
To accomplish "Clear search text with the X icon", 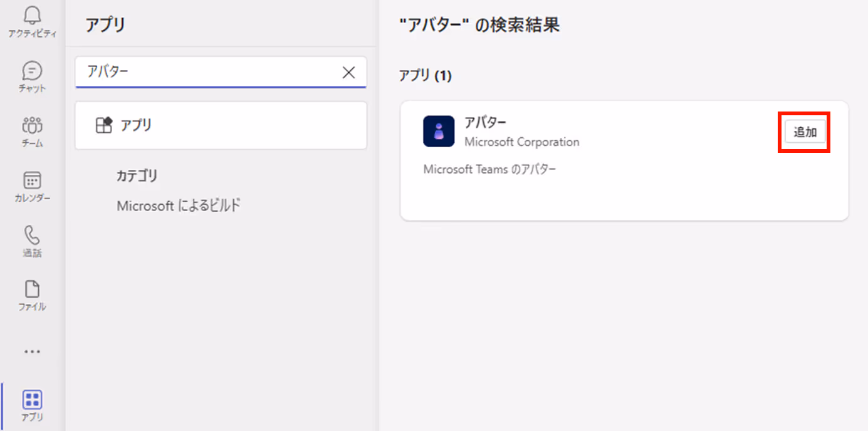I will pos(349,72).
